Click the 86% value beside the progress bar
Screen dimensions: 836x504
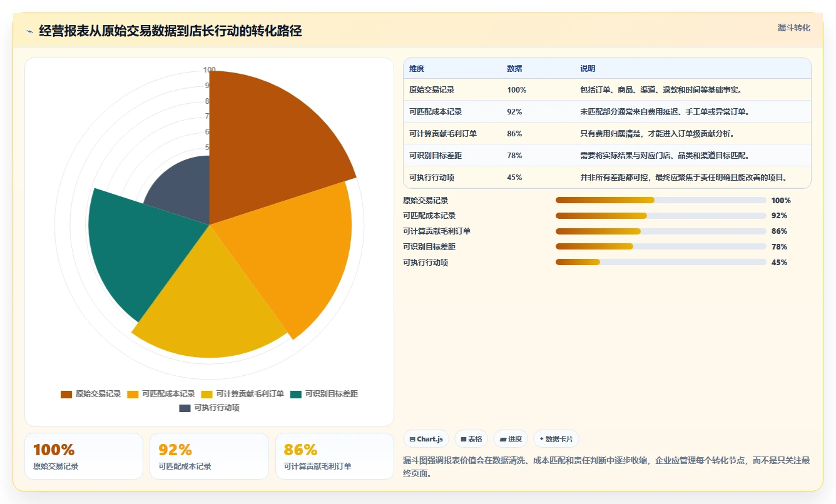tap(780, 231)
